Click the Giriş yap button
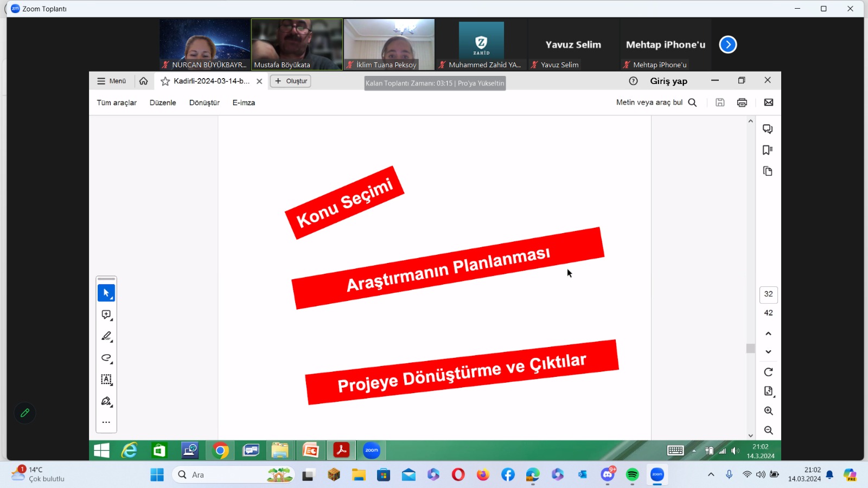Image resolution: width=868 pixels, height=488 pixels. pyautogui.click(x=668, y=81)
